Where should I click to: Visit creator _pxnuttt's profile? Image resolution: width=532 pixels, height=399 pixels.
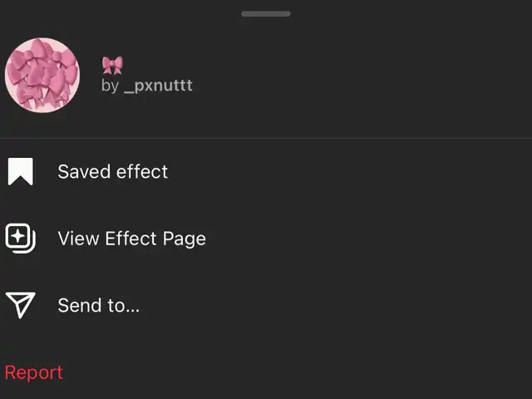click(158, 86)
